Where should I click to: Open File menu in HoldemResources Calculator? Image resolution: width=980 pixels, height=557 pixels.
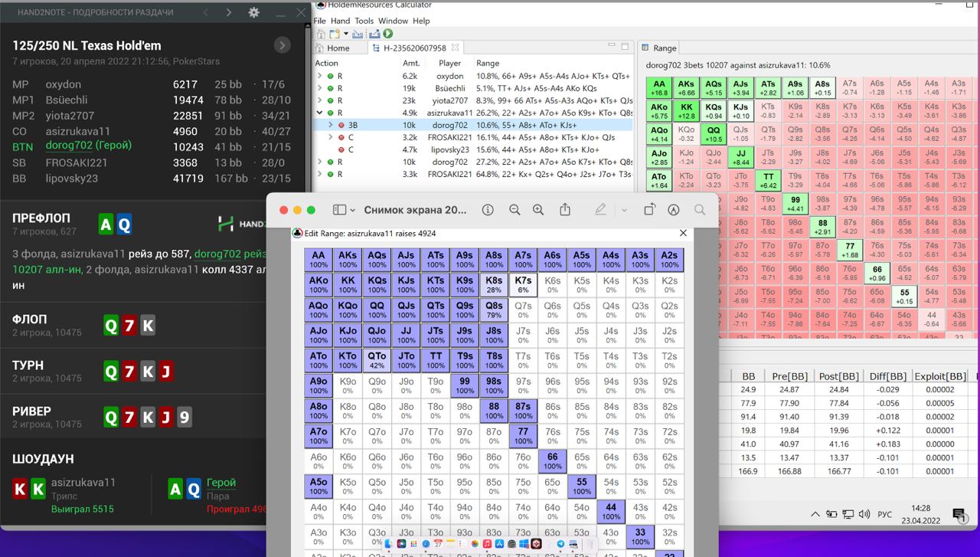tap(319, 21)
